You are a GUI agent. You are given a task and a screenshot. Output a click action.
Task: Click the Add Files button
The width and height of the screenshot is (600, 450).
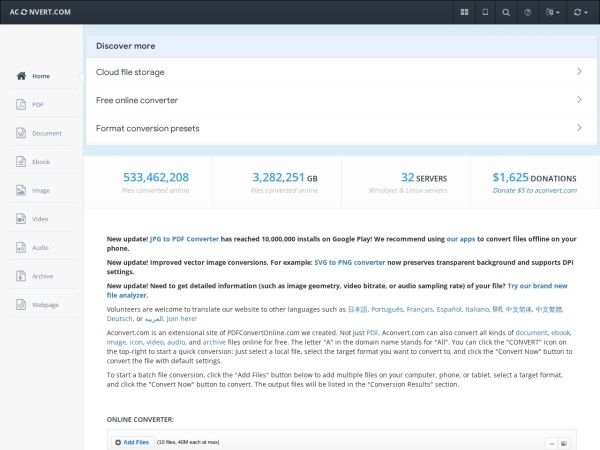[133, 442]
